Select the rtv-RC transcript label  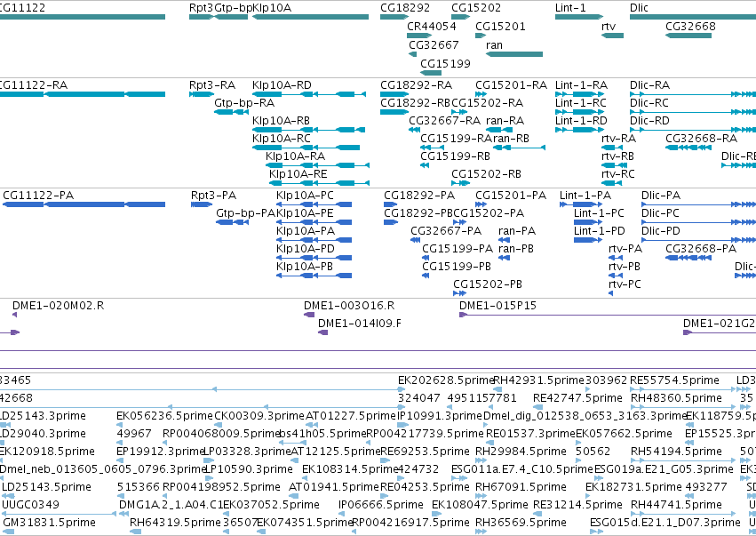tap(618, 173)
